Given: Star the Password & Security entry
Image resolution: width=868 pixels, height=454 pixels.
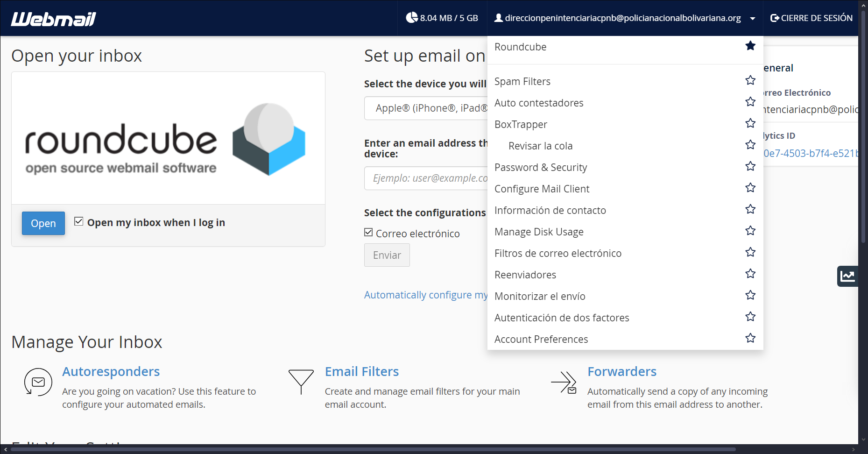Looking at the screenshot, I should coord(750,166).
